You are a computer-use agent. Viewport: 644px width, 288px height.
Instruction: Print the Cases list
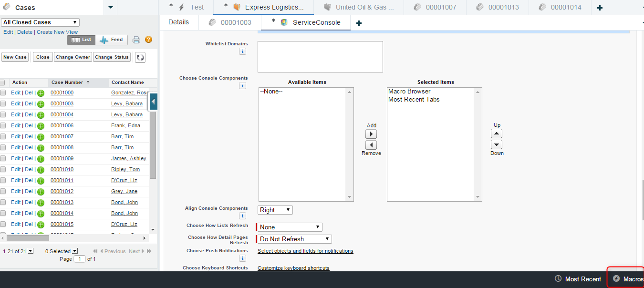pyautogui.click(x=136, y=40)
